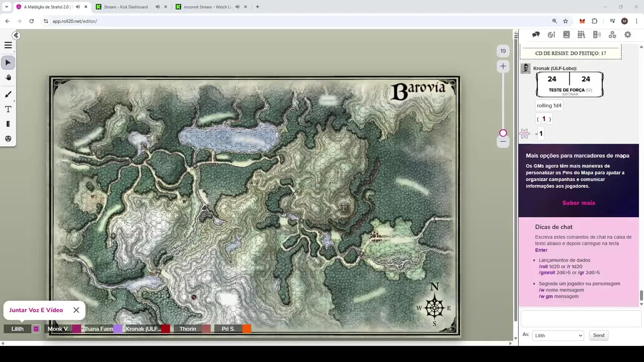Pick the Text tool
The height and width of the screenshot is (362, 644).
[8, 109]
